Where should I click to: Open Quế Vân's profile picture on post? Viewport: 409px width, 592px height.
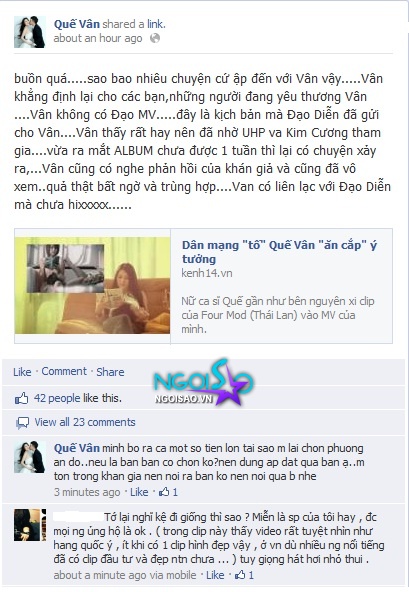tap(30, 32)
